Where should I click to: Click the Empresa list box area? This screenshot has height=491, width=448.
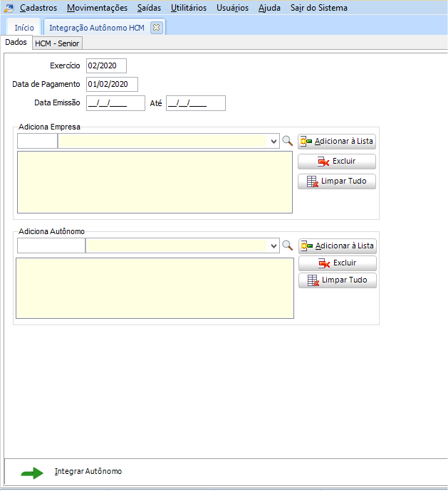(x=155, y=182)
